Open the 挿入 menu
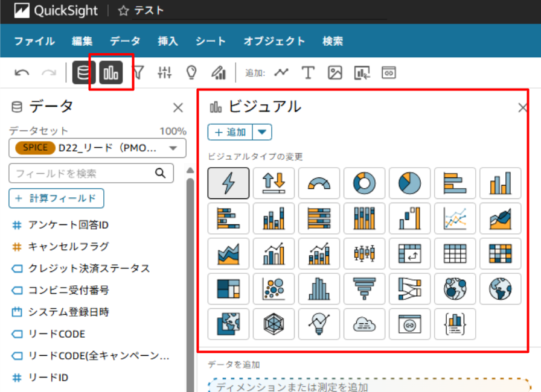 point(168,41)
